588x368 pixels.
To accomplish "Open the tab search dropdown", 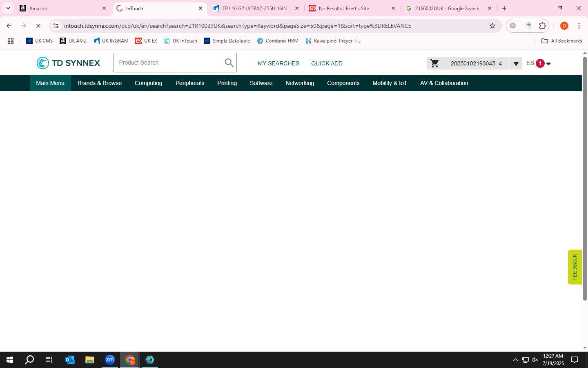I will (8, 8).
